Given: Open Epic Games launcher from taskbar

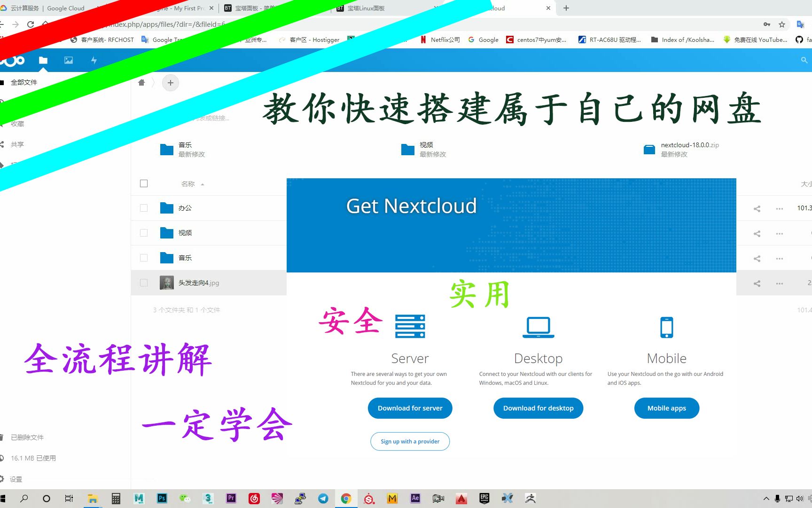Looking at the screenshot, I should click(x=484, y=498).
